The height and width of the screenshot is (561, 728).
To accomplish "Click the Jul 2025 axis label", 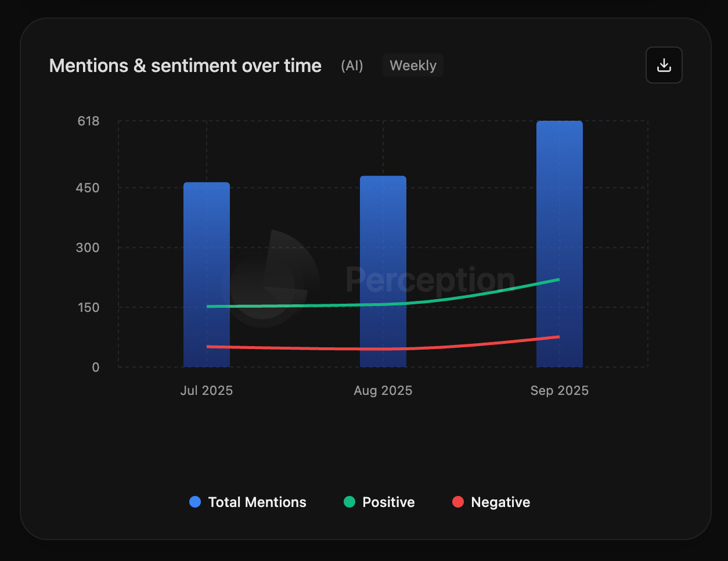I will (x=207, y=391).
